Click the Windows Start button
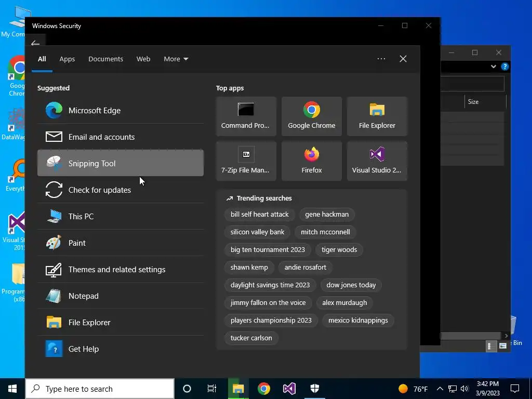The image size is (532, 399). click(12, 389)
